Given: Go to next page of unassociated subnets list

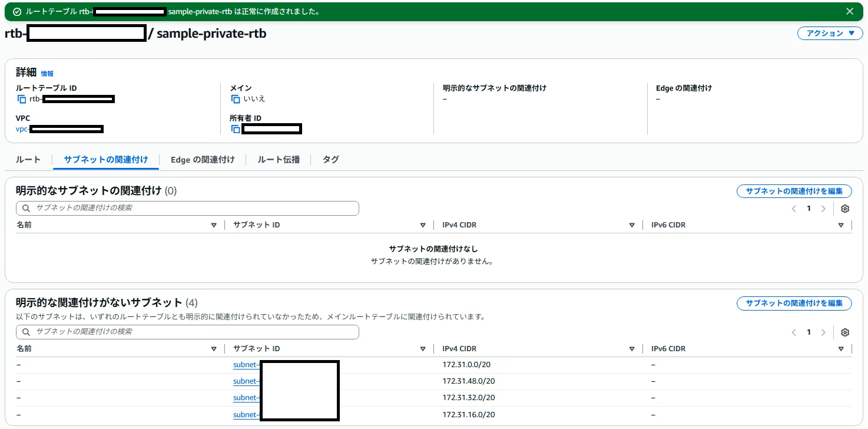Looking at the screenshot, I should click(824, 332).
